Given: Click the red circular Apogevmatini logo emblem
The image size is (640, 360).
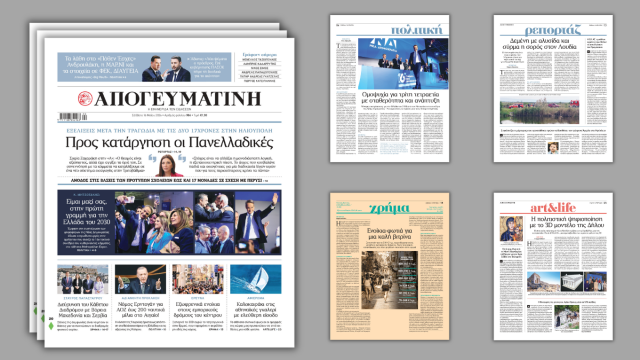Looking at the screenshot, I should coord(85,99).
